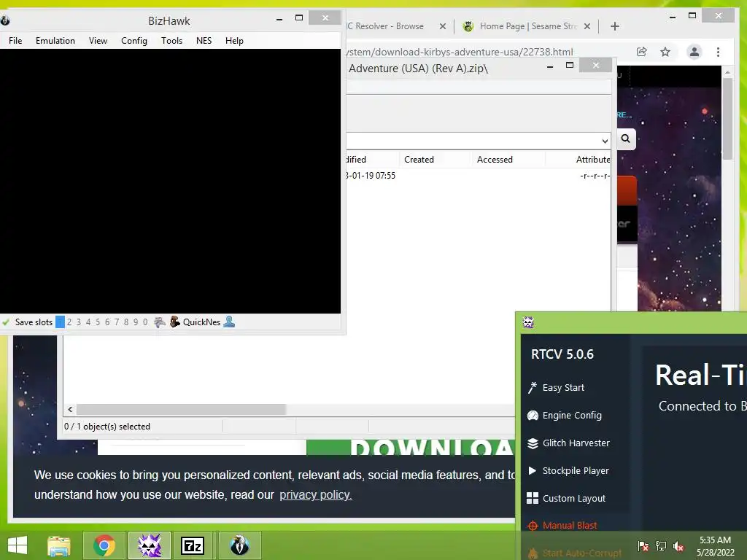Open the privacy policy link
Image resolution: width=747 pixels, height=560 pixels.
[x=315, y=495]
